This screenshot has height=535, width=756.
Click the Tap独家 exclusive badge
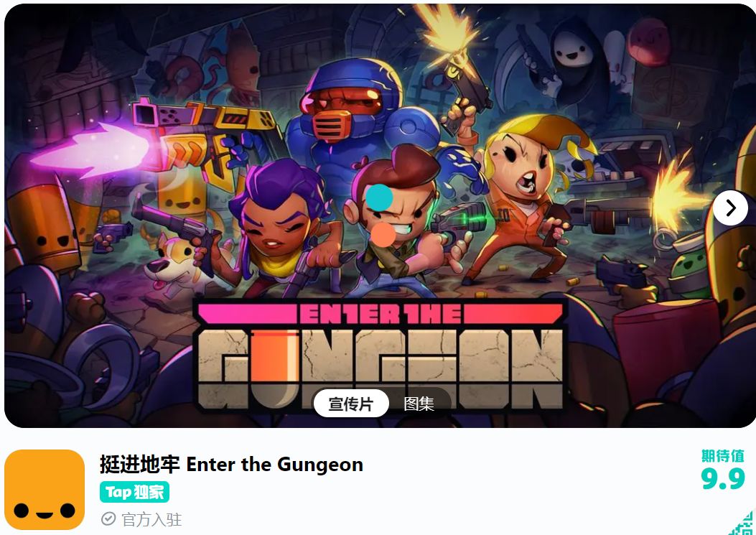pos(134,492)
